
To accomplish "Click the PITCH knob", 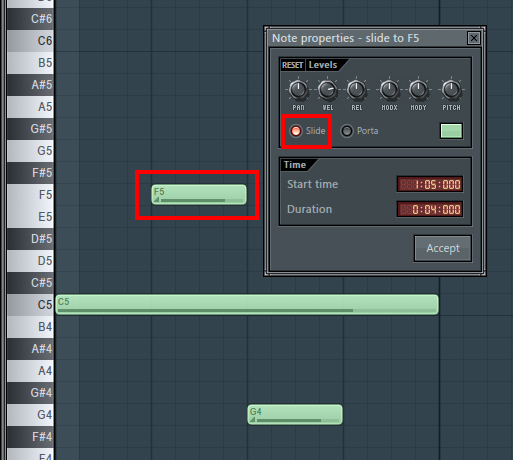I will 451,90.
